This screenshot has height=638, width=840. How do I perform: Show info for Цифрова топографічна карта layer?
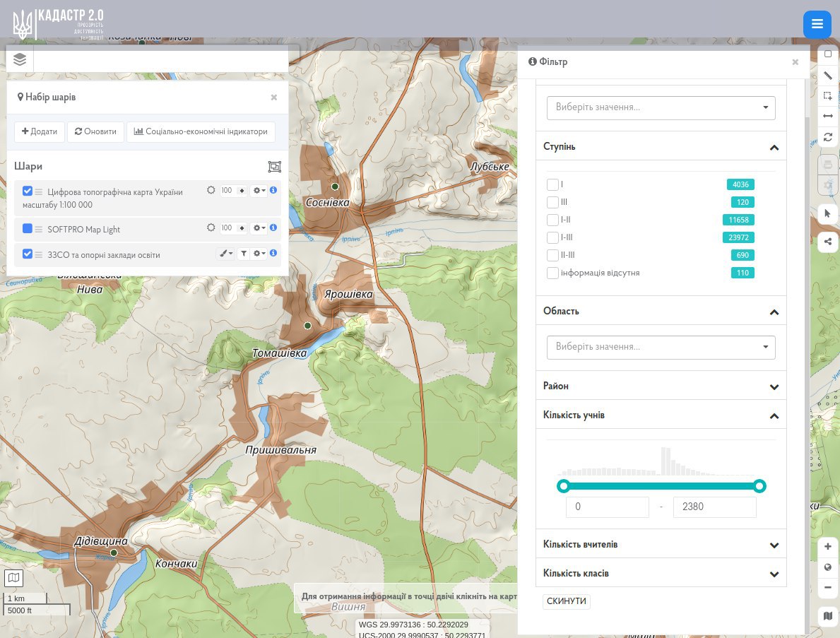point(273,190)
